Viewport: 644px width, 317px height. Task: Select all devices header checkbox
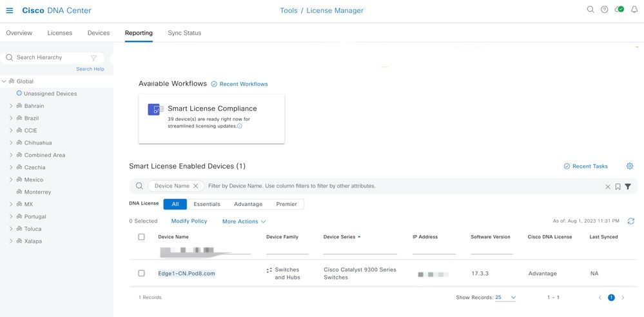click(x=141, y=237)
